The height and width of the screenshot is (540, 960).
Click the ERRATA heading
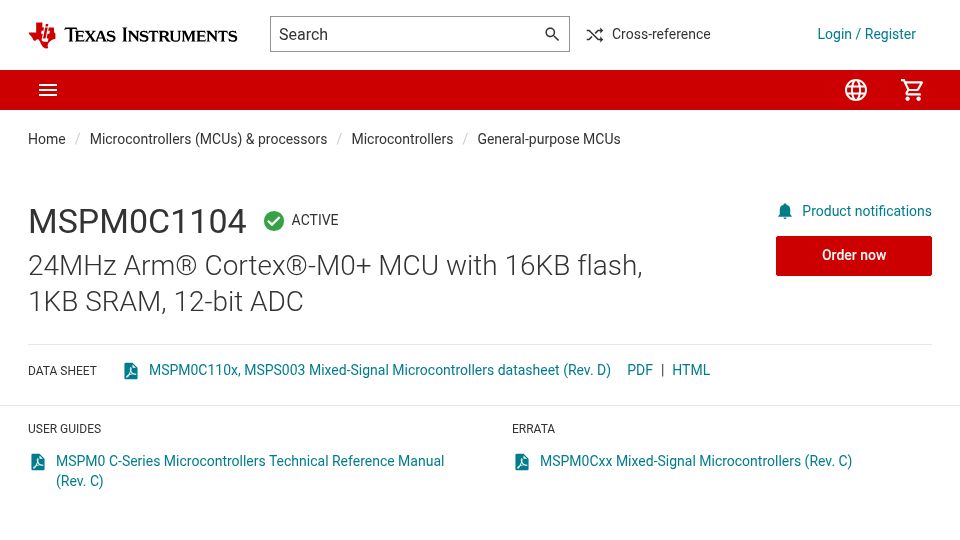[533, 429]
